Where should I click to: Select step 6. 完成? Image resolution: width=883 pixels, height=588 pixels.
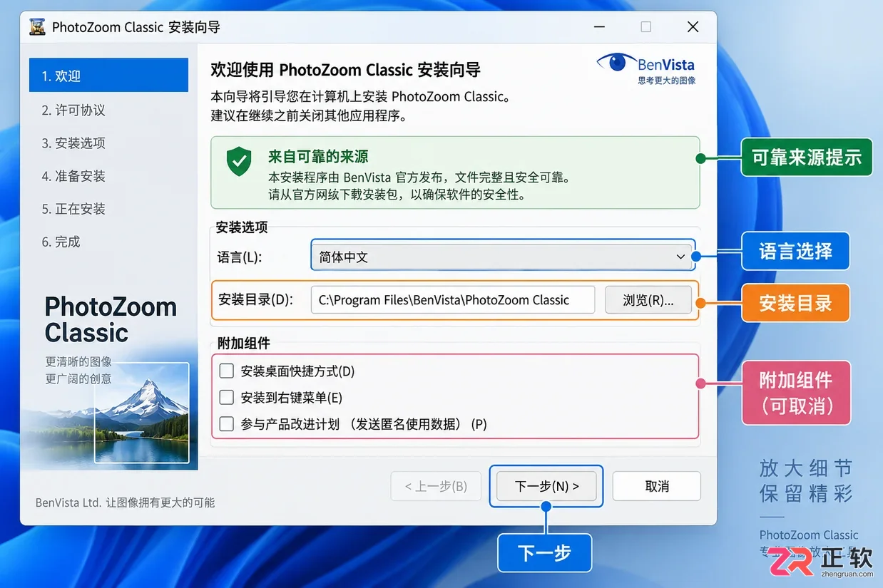(x=61, y=242)
